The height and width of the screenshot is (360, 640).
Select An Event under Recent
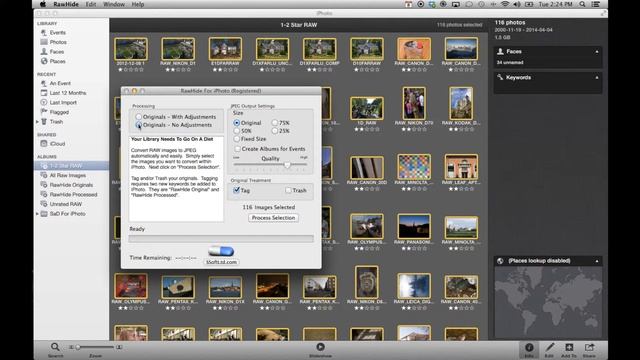(60, 83)
